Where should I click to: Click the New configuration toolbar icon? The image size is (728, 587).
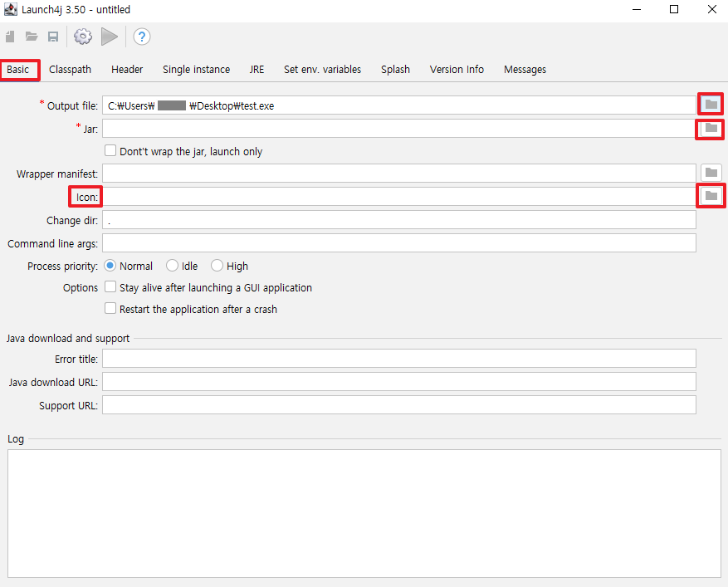point(10,37)
